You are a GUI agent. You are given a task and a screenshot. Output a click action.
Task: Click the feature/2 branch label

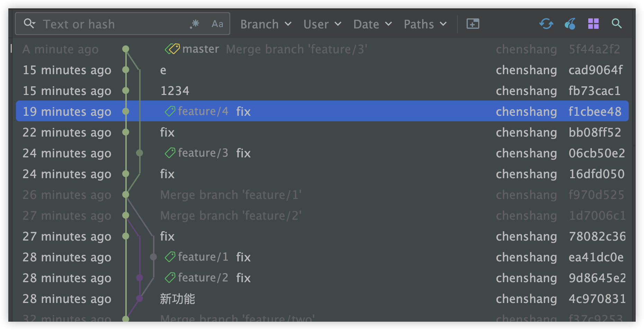coord(203,278)
